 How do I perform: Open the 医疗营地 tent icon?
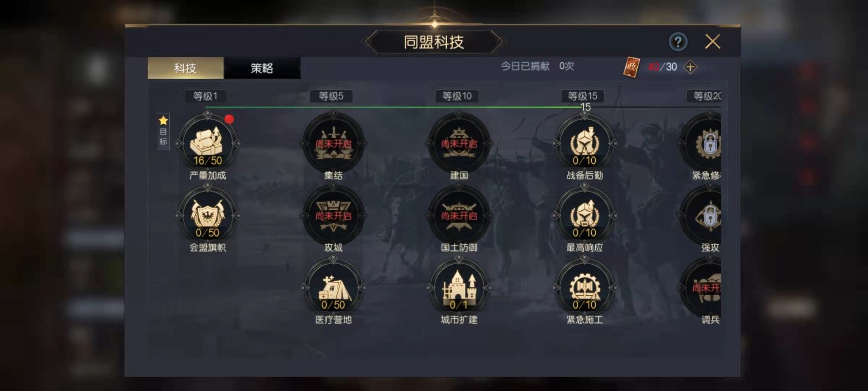pyautogui.click(x=333, y=288)
